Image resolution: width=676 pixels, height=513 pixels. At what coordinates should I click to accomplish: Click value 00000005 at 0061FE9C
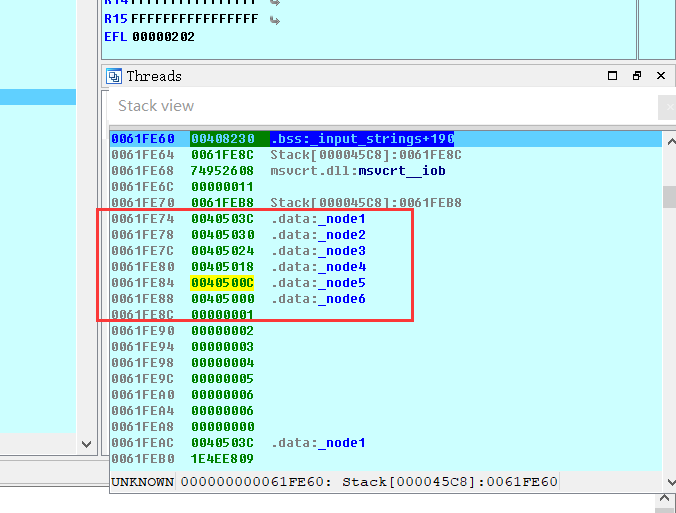222,379
